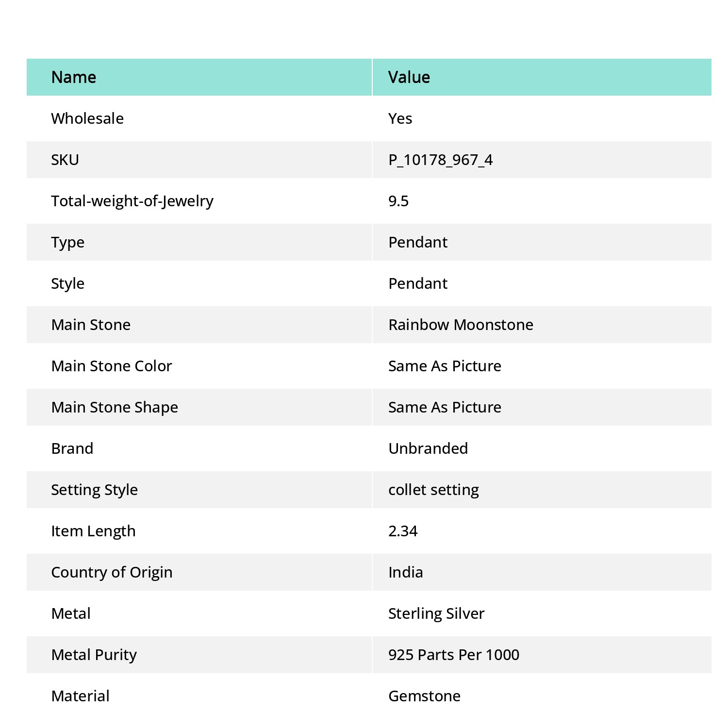Screen dimensions: 728x728
Task: Select the Main Stone Color label
Action: (x=112, y=366)
